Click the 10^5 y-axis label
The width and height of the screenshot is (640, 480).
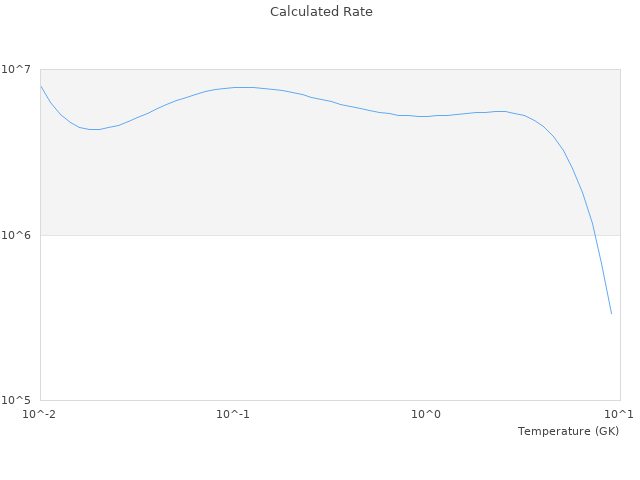click(18, 401)
